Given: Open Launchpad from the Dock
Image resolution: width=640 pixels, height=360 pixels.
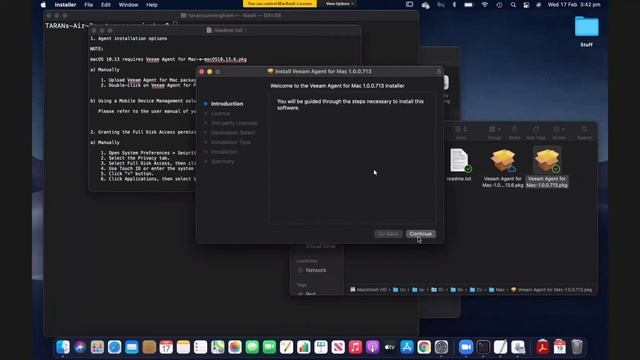Looking at the screenshot, I should 97,347.
